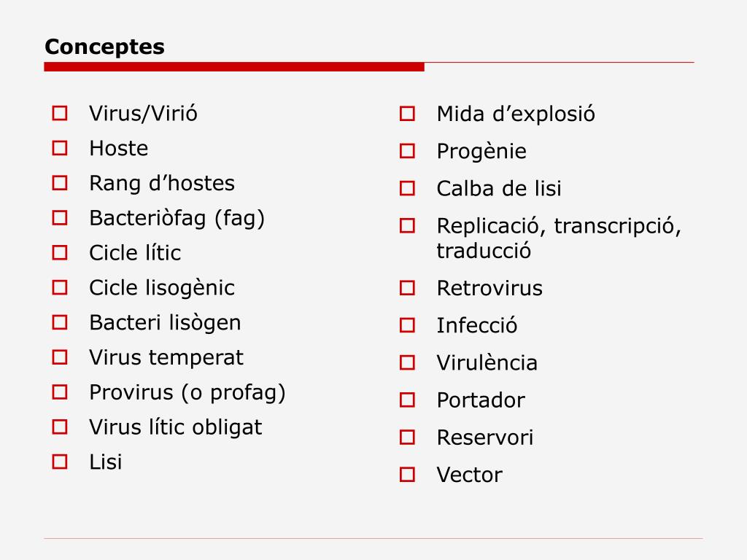Click the bullet beside Provirus (o profag)
The image size is (747, 560).
click(x=60, y=392)
